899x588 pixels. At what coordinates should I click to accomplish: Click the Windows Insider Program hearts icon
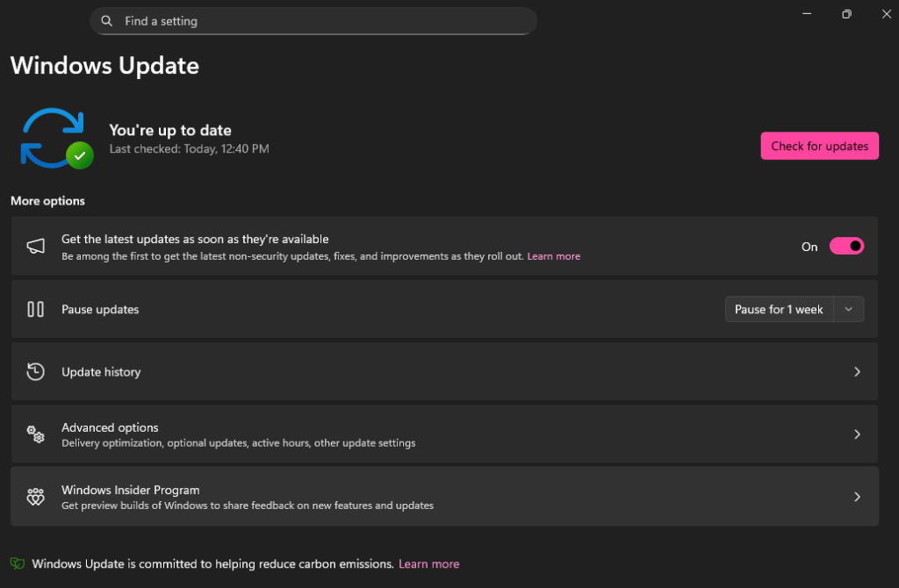click(x=35, y=497)
